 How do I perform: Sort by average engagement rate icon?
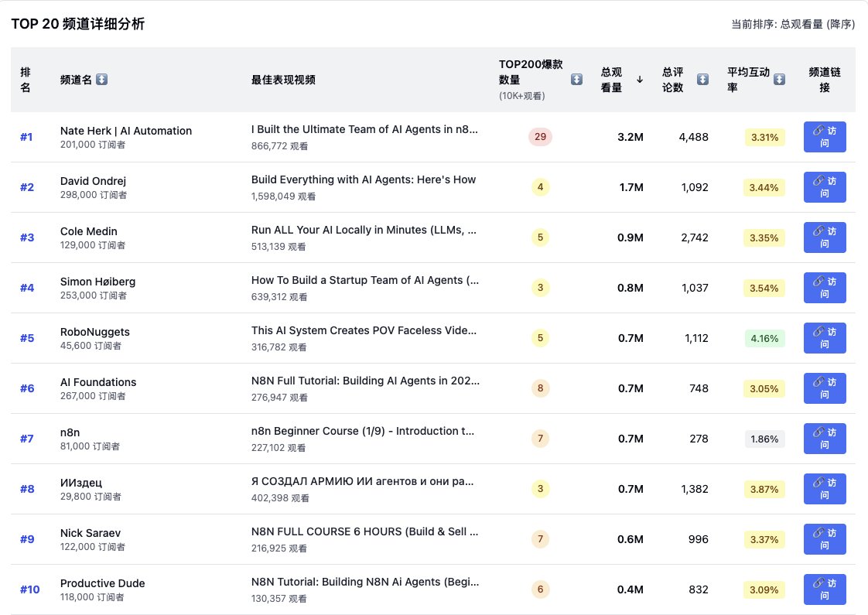pyautogui.click(x=779, y=79)
